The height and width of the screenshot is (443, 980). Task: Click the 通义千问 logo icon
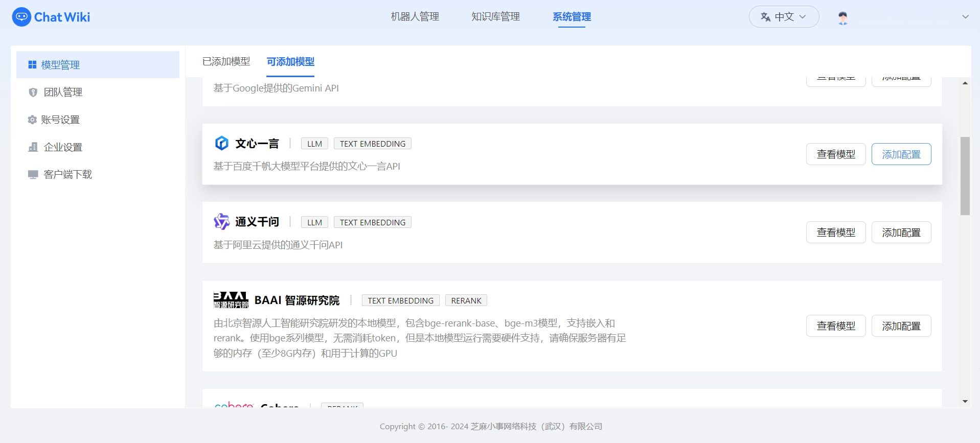click(x=221, y=222)
